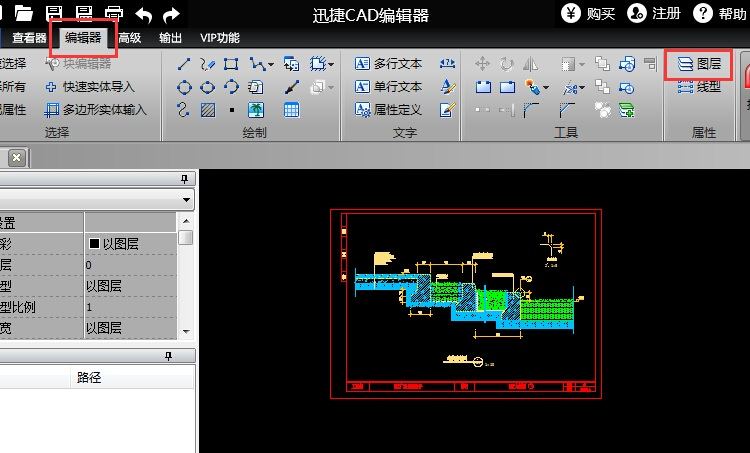Click the Chamfer corner tool
This screenshot has height=453, width=750.
coord(567,110)
